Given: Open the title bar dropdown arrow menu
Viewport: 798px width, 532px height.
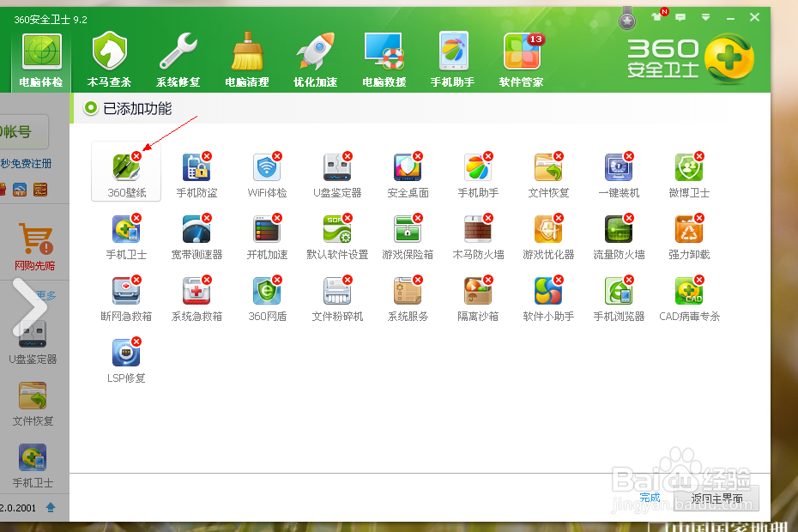Looking at the screenshot, I should point(705,16).
